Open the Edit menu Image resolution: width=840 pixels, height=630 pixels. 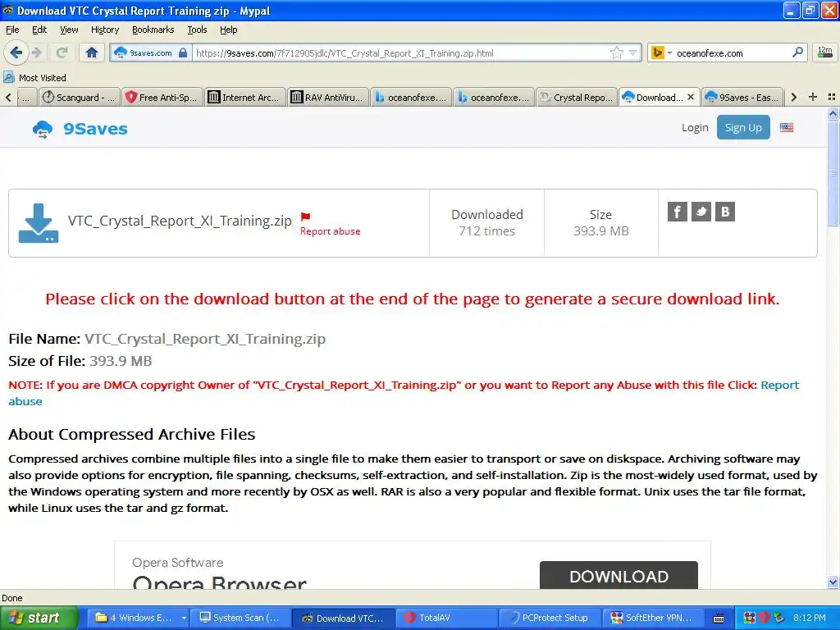[x=39, y=30]
